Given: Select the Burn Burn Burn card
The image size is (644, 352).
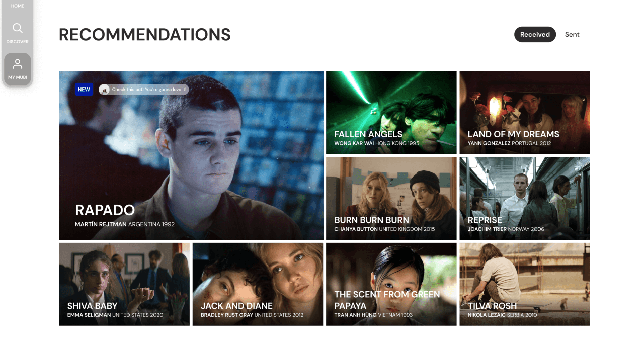Looking at the screenshot, I should pos(391,198).
